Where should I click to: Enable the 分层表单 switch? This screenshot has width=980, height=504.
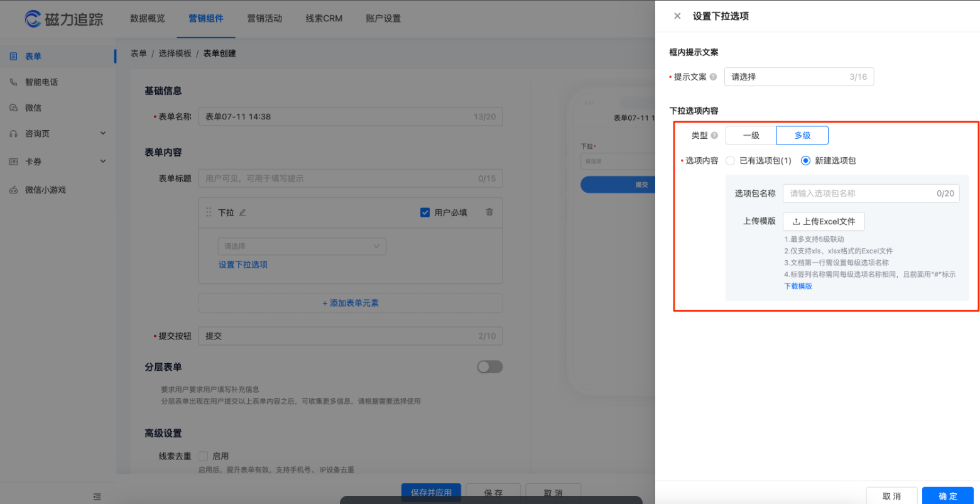pyautogui.click(x=489, y=366)
